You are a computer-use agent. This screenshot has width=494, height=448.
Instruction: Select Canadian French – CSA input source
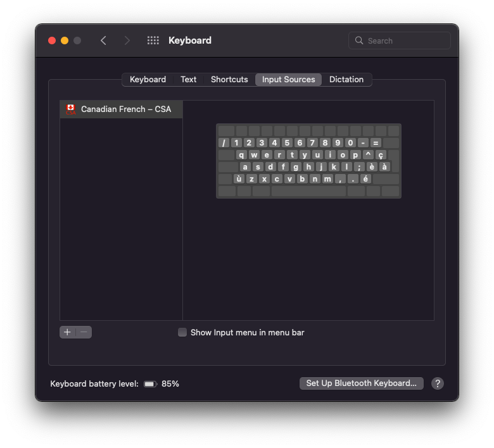click(x=122, y=109)
